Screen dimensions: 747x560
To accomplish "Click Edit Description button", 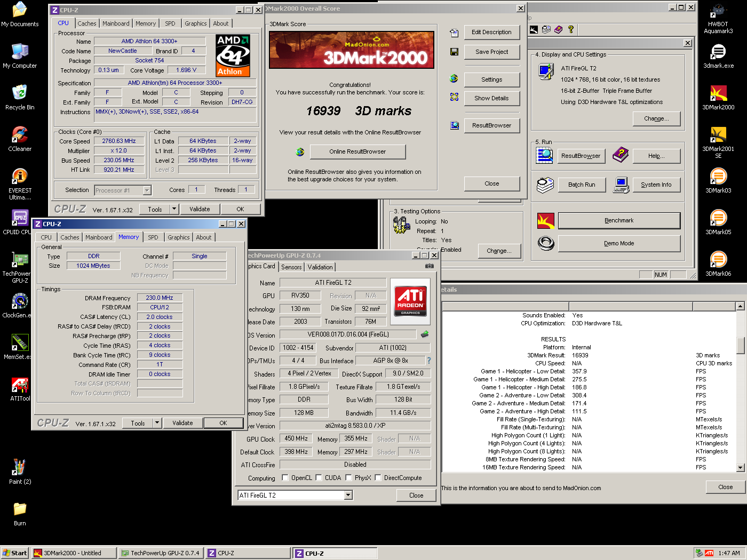I will [x=491, y=32].
